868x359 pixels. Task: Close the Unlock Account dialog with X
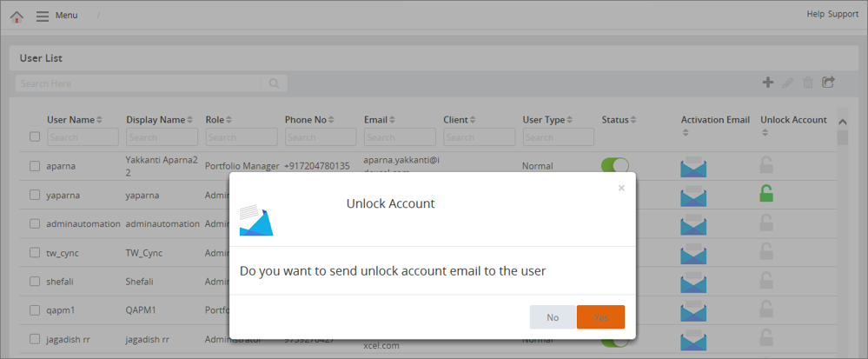pyautogui.click(x=621, y=188)
